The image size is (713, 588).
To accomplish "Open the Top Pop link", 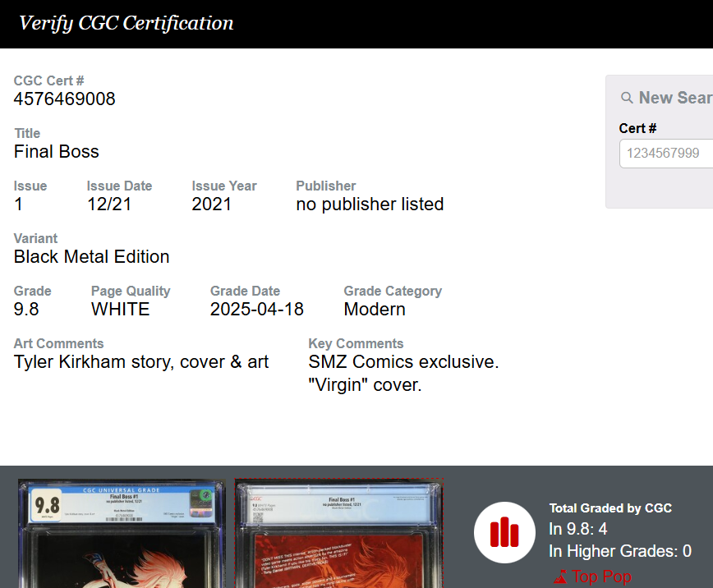I will (x=601, y=577).
